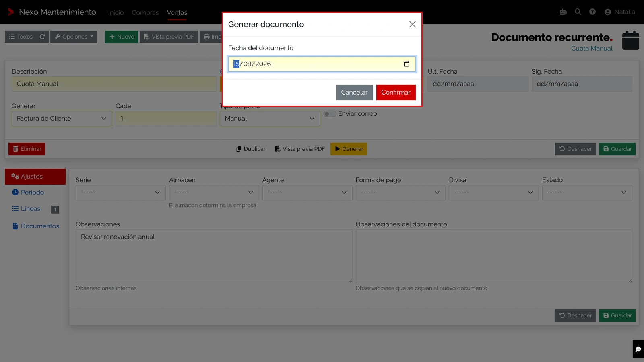Screen dimensions: 644x362
Task: Click the robot assistant icon in header
Action: tap(563, 12)
